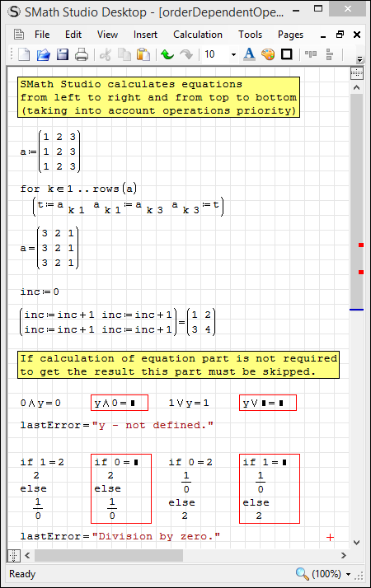The image size is (371, 588).
Task: Open background color palette icon
Action: [x=268, y=54]
